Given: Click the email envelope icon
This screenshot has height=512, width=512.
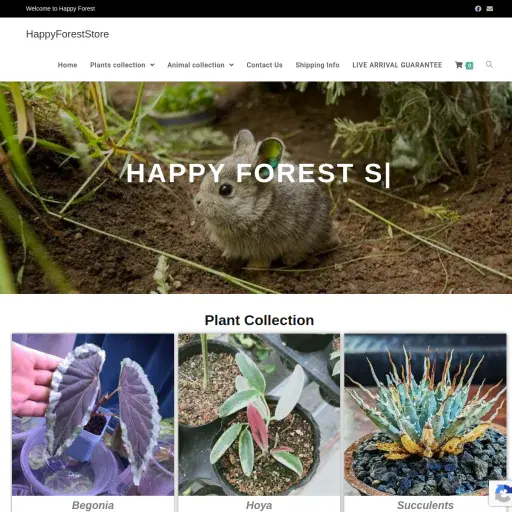Looking at the screenshot, I should point(490,9).
